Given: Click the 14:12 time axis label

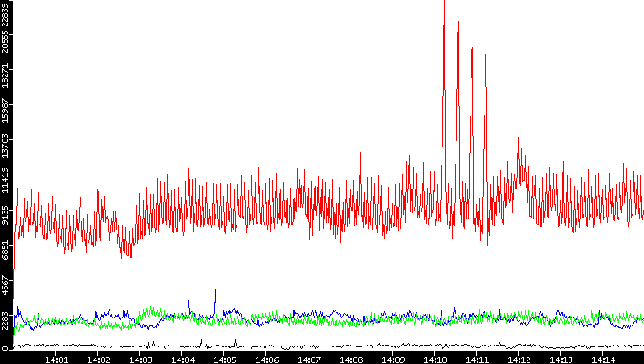Looking at the screenshot, I should pos(518,360).
